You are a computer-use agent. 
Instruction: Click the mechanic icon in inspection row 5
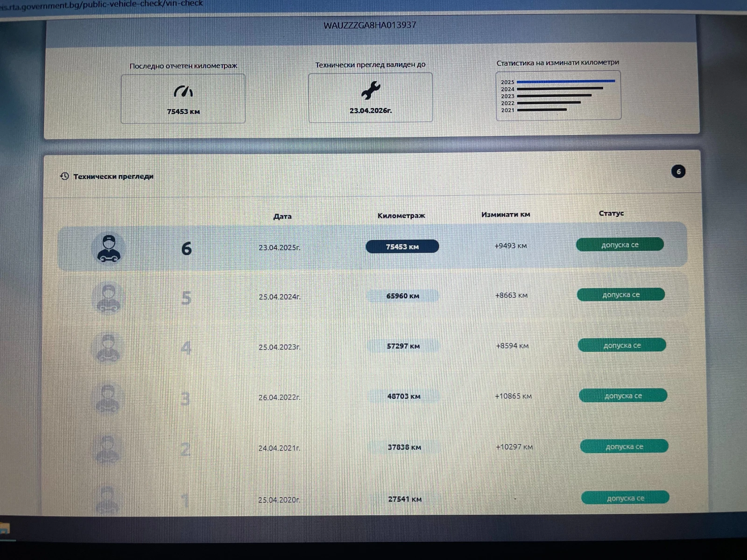click(x=108, y=298)
